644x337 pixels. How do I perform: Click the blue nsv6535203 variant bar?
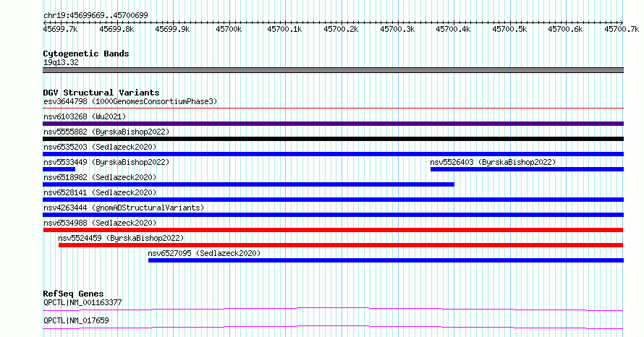(x=333, y=154)
